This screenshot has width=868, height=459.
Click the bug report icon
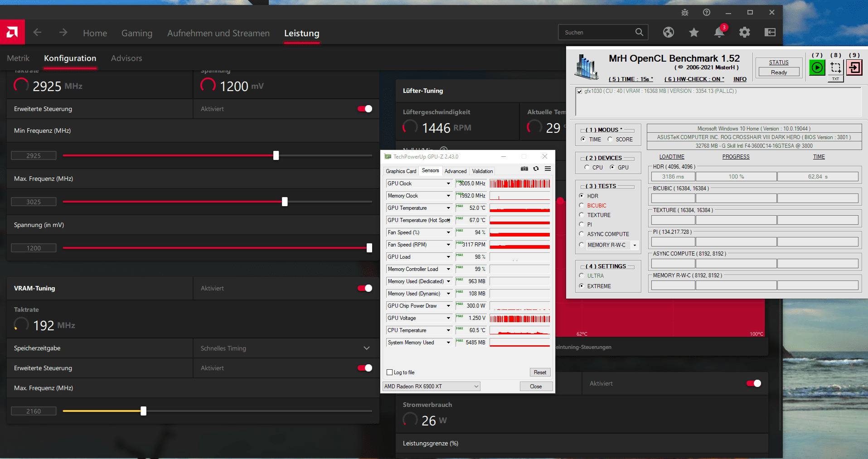click(x=685, y=12)
